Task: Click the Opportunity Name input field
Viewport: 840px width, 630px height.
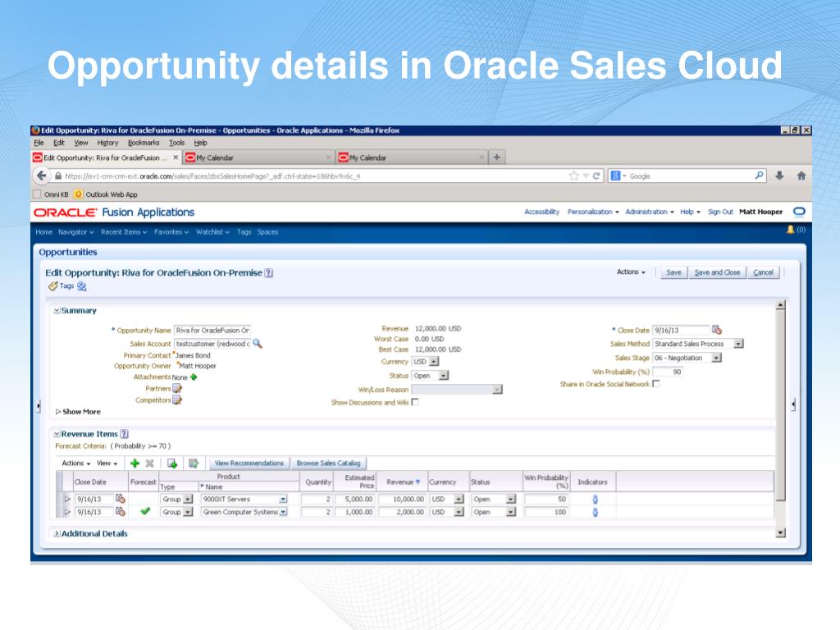Action: [212, 330]
